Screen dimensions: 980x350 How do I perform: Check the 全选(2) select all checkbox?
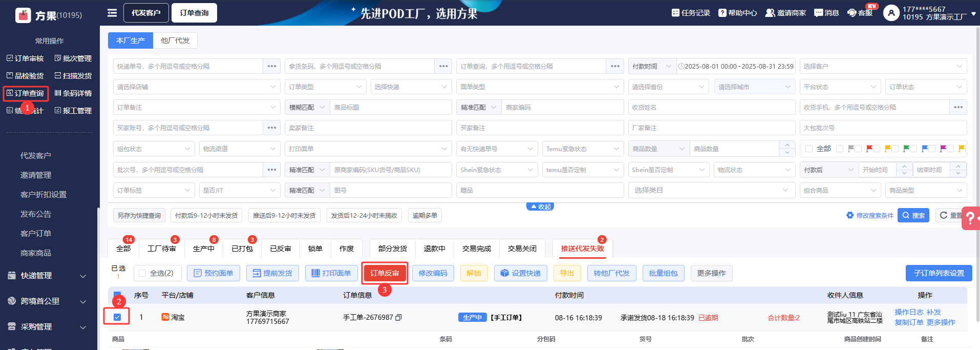[142, 274]
